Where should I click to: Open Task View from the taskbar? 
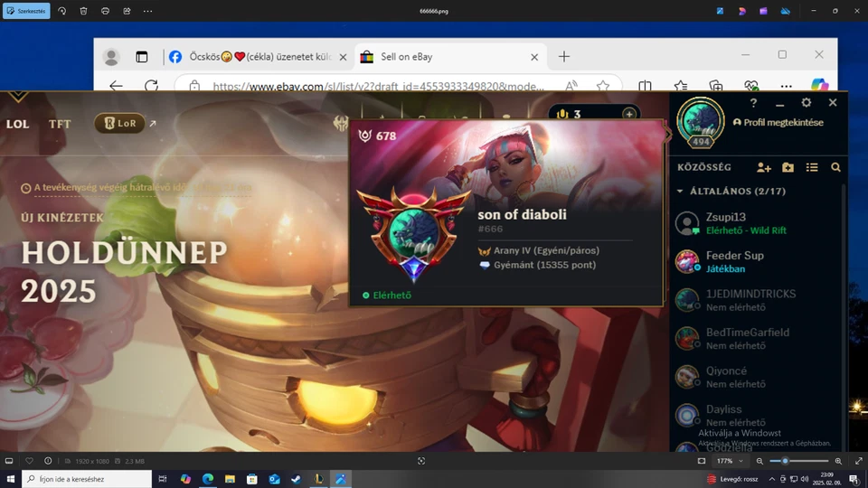pyautogui.click(x=162, y=479)
